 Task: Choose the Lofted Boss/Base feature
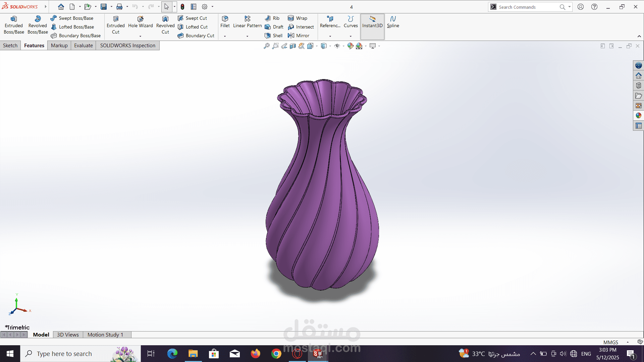click(x=72, y=27)
